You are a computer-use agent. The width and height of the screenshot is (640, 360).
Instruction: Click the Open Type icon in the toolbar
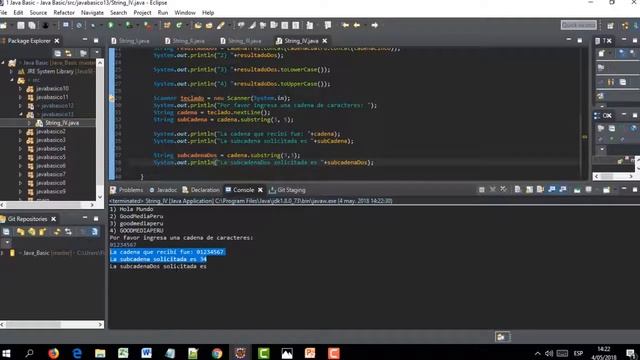coord(198,25)
